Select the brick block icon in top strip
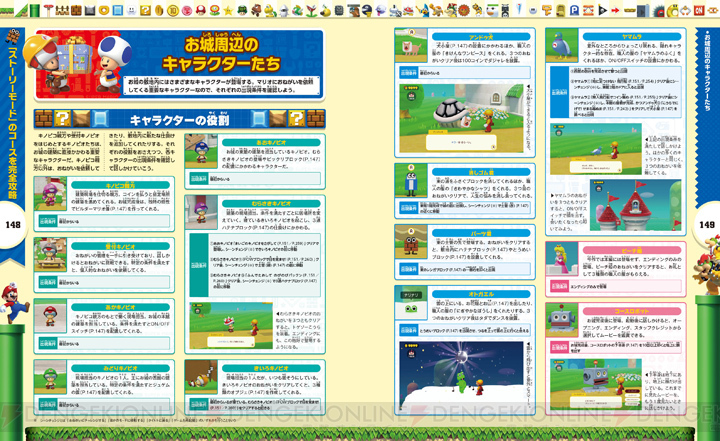Screen dimensions: 720x441 [x=76, y=10]
